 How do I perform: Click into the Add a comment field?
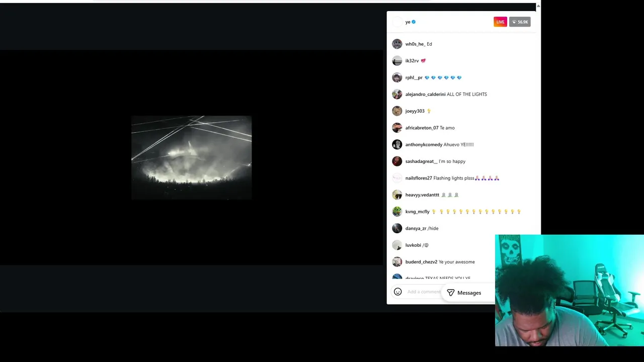click(x=424, y=292)
